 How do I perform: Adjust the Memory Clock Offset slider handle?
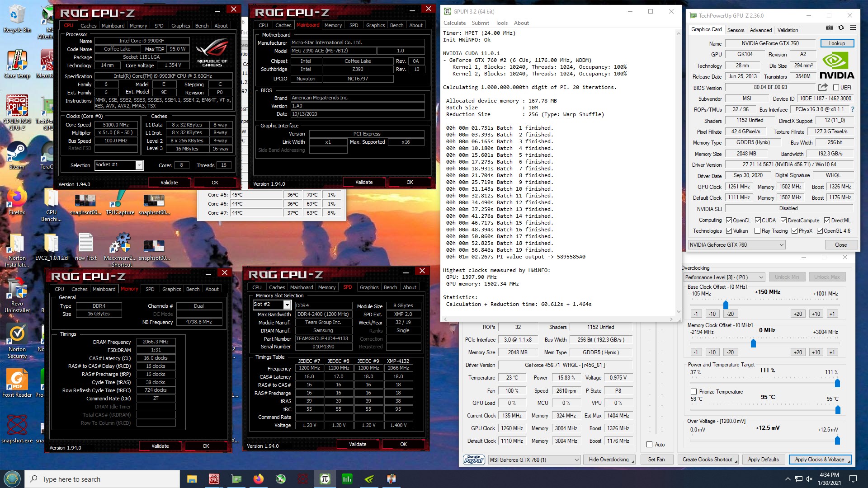(753, 343)
